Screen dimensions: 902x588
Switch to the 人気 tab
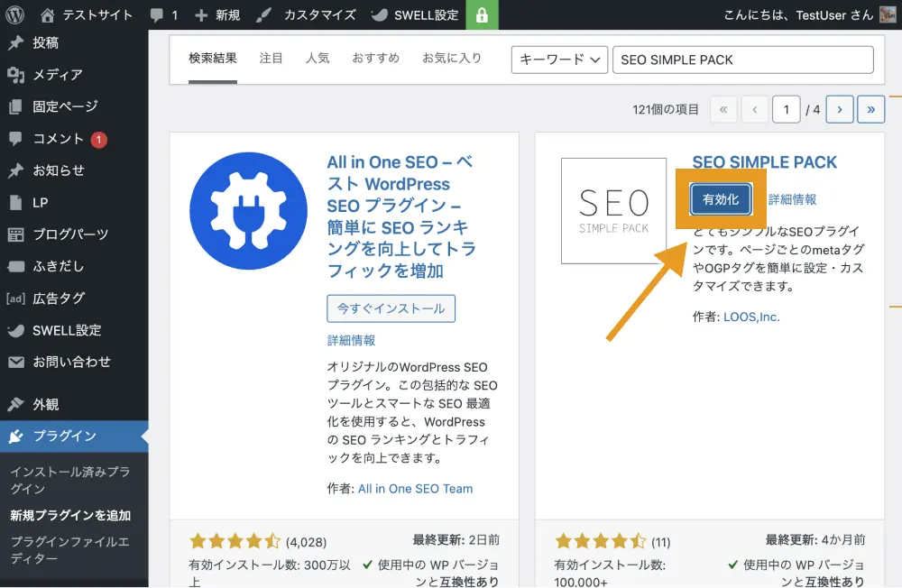click(x=318, y=59)
